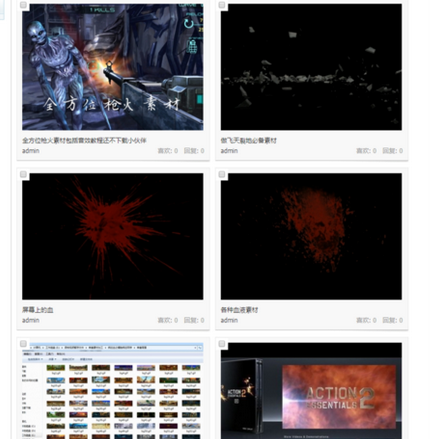Click the replies count on the '屏幕上的血' card
This screenshot has width=431, height=439.
[194, 320]
